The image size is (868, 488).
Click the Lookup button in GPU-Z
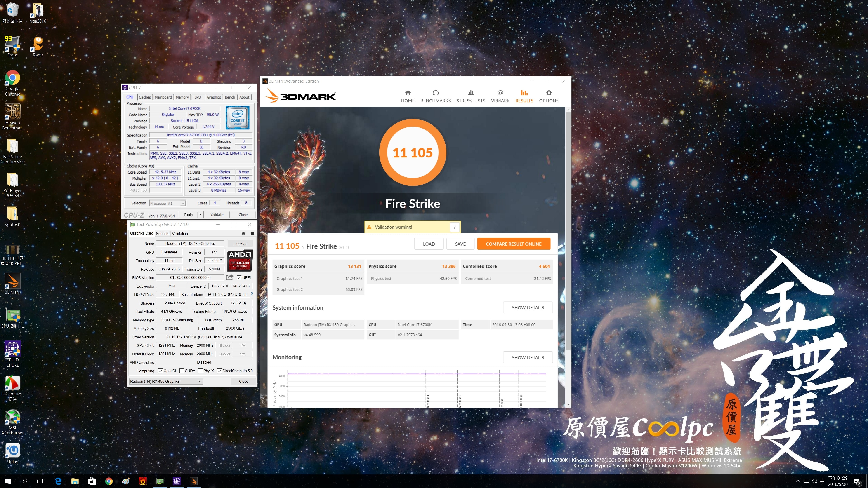240,244
